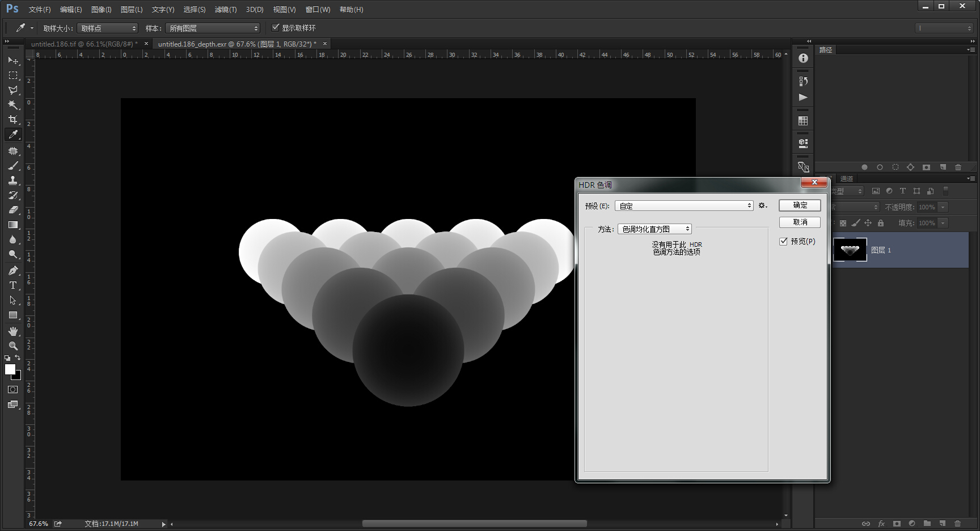The height and width of the screenshot is (531, 980).
Task: Select the Clone Stamp tool
Action: pyautogui.click(x=13, y=180)
